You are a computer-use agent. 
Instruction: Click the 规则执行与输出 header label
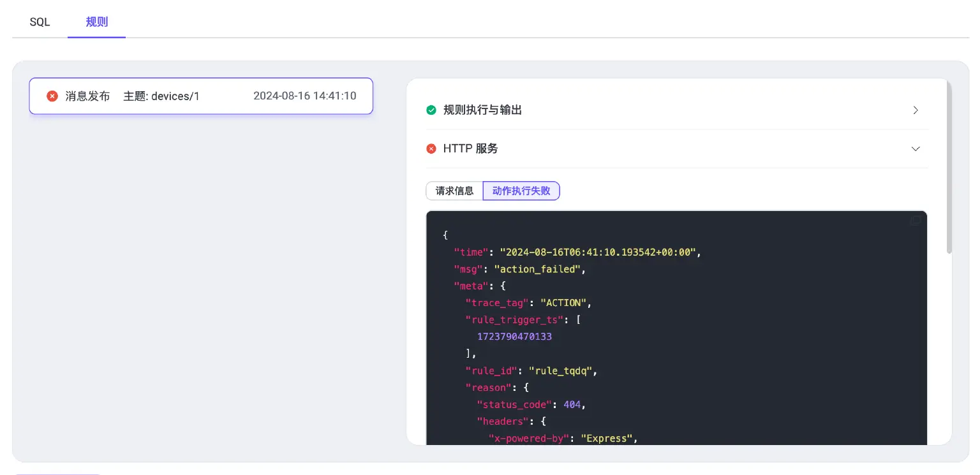(482, 110)
